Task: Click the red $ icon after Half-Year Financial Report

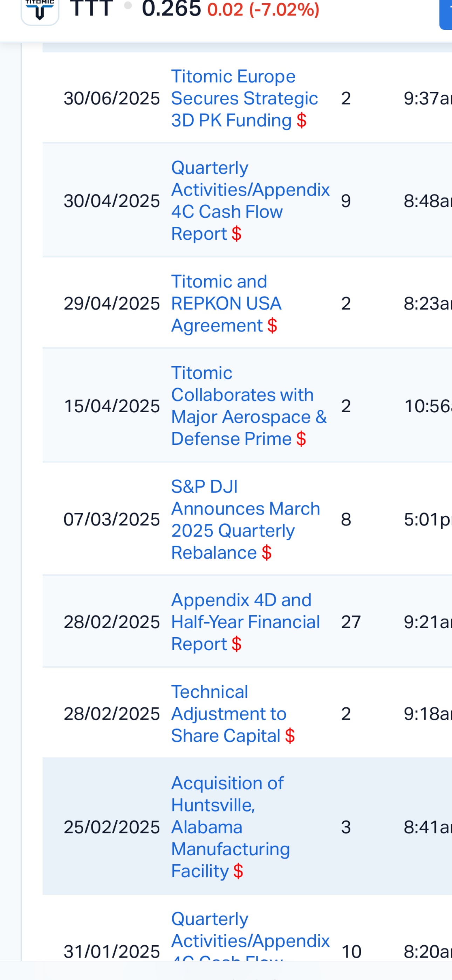Action: pos(237,644)
